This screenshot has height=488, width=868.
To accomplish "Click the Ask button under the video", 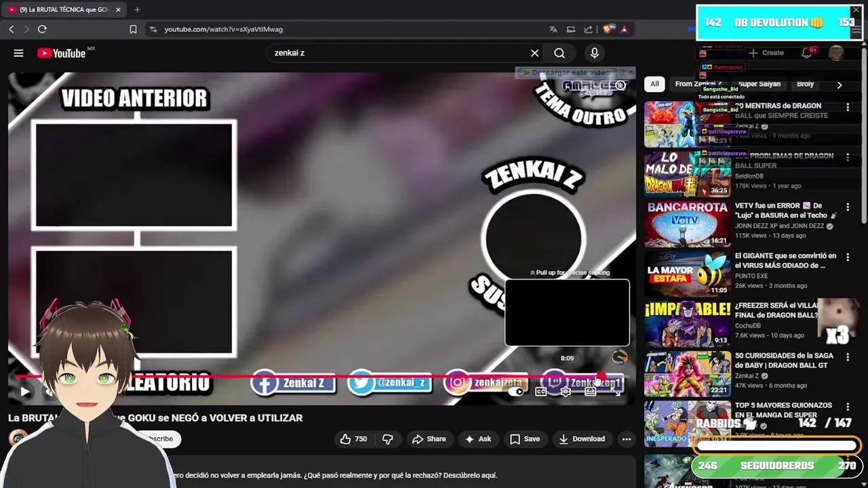I will 477,439.
